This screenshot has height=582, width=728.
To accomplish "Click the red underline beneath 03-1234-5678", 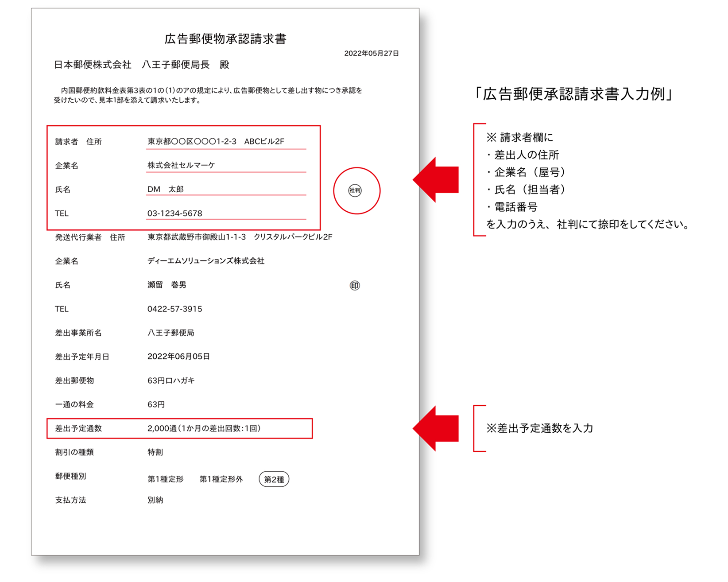I will click(227, 219).
